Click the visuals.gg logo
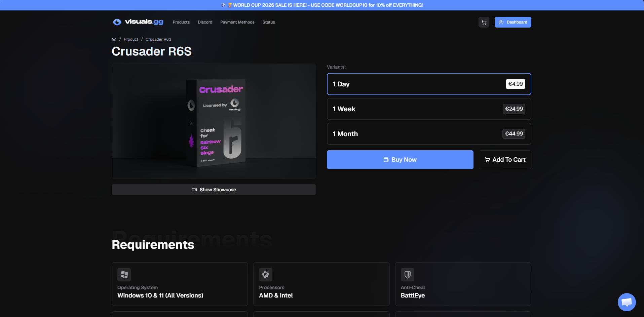The height and width of the screenshot is (317, 644). click(x=138, y=22)
